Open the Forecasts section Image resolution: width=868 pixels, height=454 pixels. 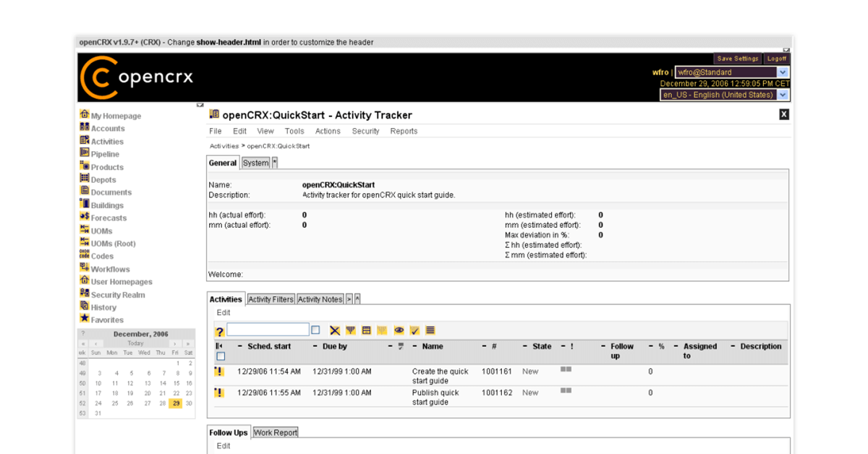[103, 218]
